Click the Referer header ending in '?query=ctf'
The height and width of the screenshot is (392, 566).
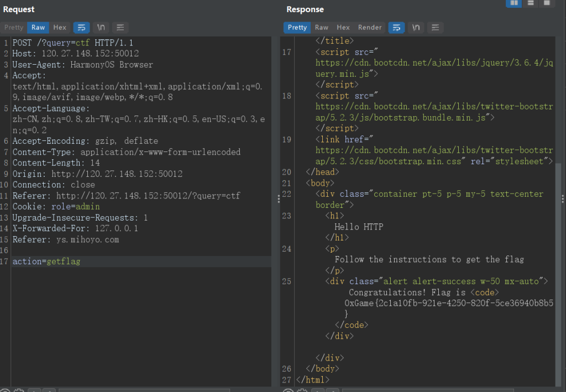pyautogui.click(x=127, y=196)
